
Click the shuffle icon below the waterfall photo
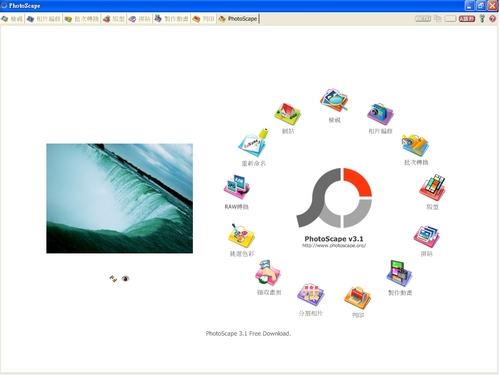pos(113,279)
